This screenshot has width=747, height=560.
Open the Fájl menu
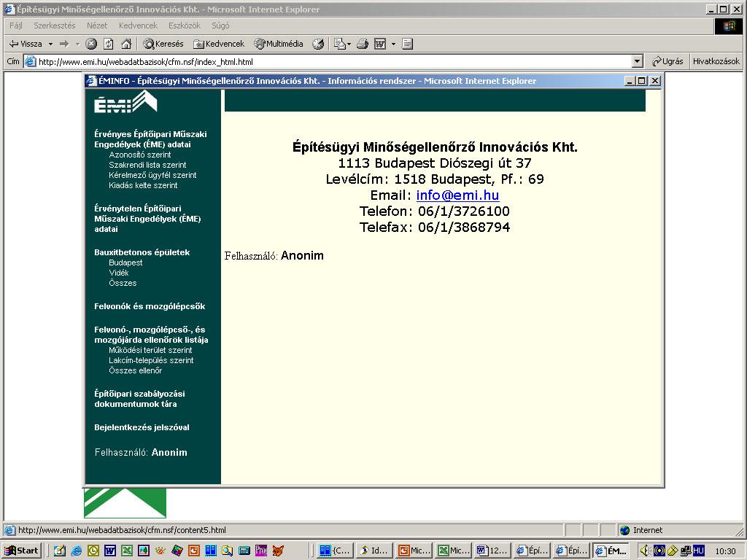[x=16, y=26]
